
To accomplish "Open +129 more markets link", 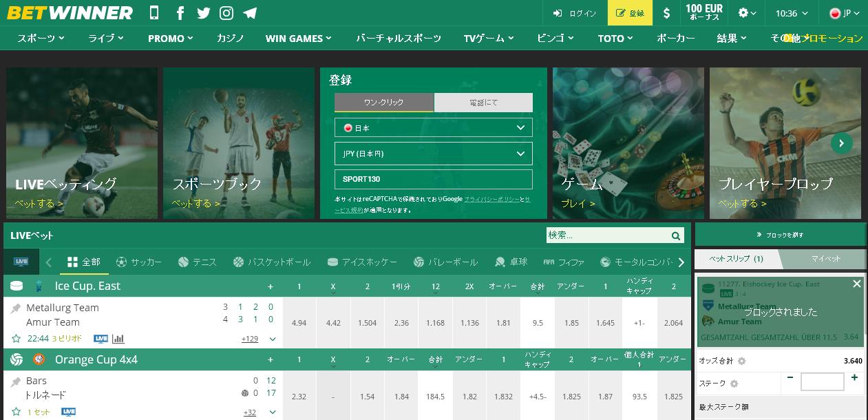I will pos(250,339).
